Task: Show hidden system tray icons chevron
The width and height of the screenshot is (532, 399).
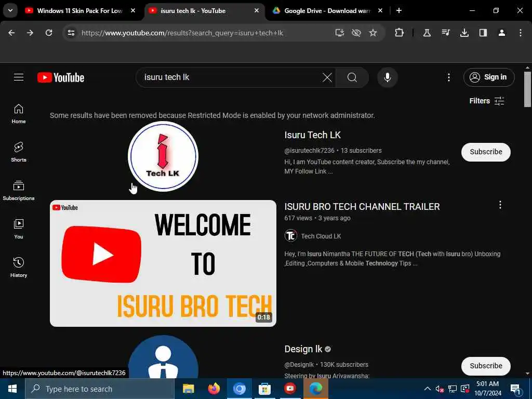Action: point(428,389)
